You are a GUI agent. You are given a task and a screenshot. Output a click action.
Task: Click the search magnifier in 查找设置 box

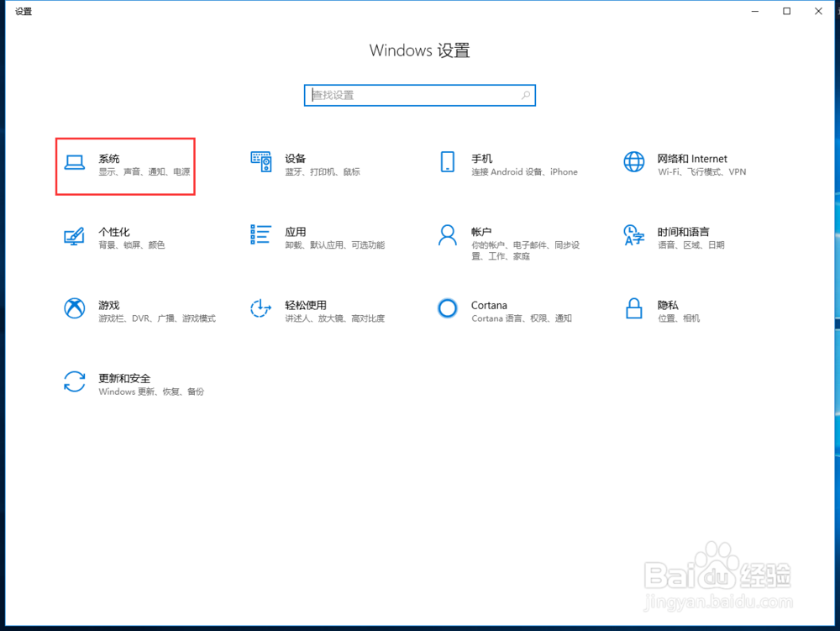526,95
